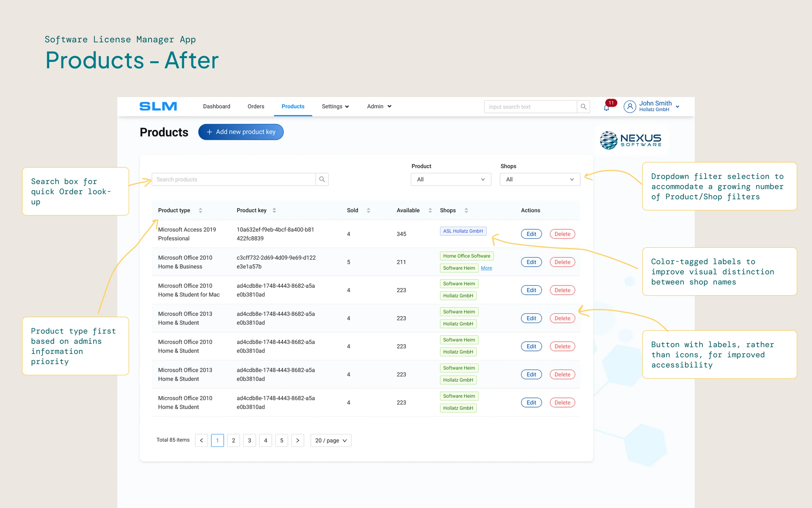Open the John Smith account dropdown chevron

pos(678,107)
